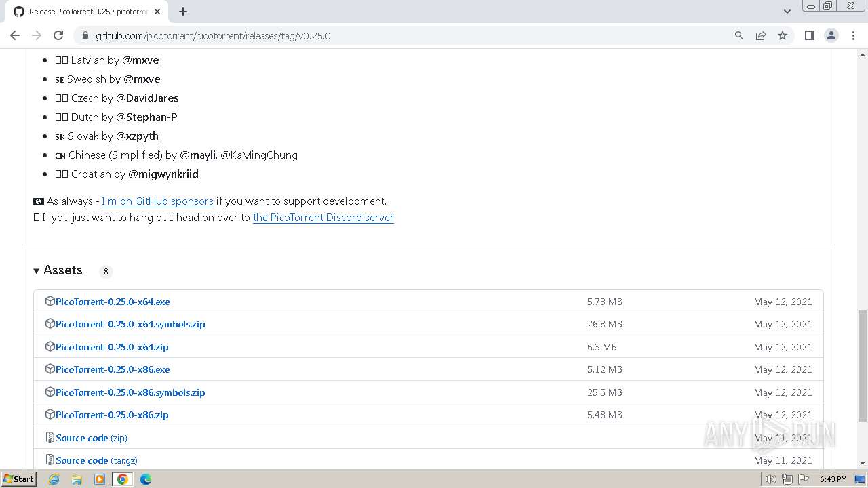Open the @migwynkriid profile link
This screenshot has width=868, height=488.
pos(163,174)
